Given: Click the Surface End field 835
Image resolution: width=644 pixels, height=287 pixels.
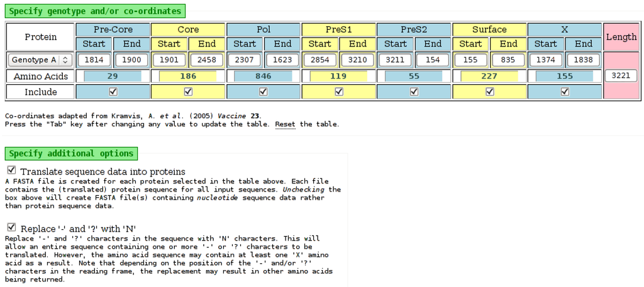Looking at the screenshot, I should pos(508,60).
